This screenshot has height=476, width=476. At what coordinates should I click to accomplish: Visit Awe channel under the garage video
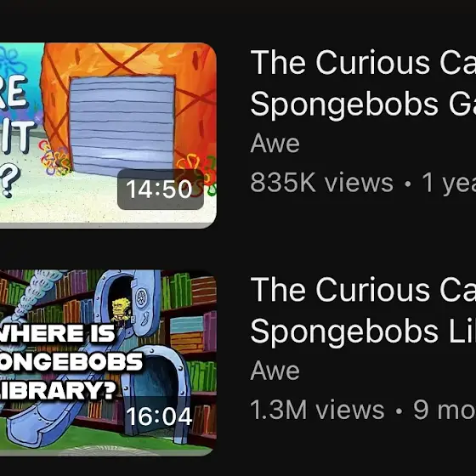[x=275, y=144]
